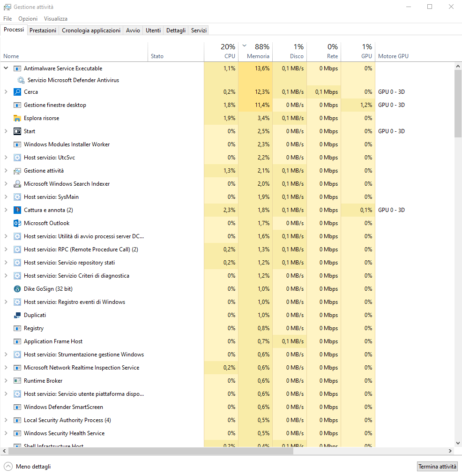Expand the Start process group
The width and height of the screenshot is (462, 476).
6,131
